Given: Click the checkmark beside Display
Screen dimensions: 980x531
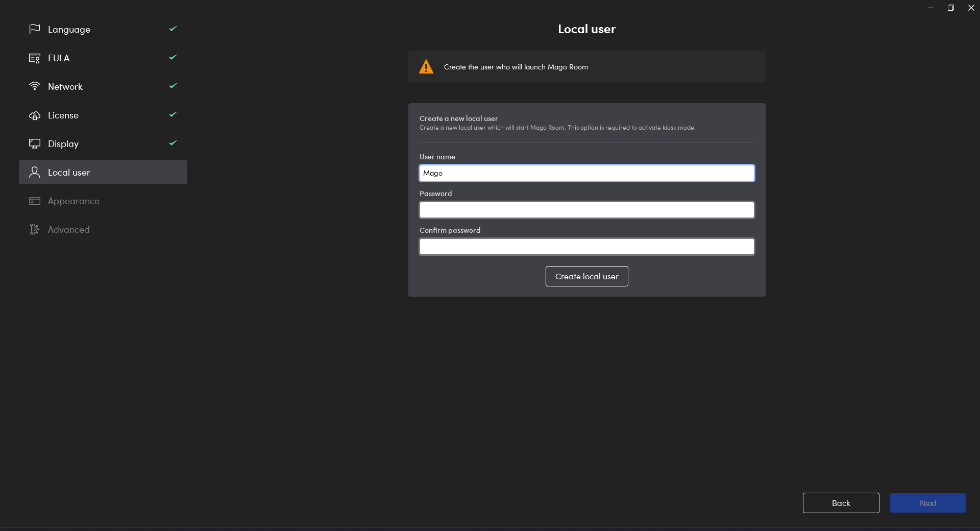Looking at the screenshot, I should (x=172, y=143).
